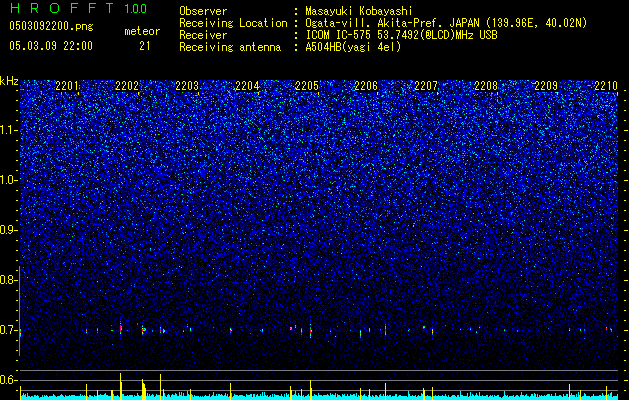Click the 2201 time marker
The image size is (629, 400).
click(x=67, y=85)
